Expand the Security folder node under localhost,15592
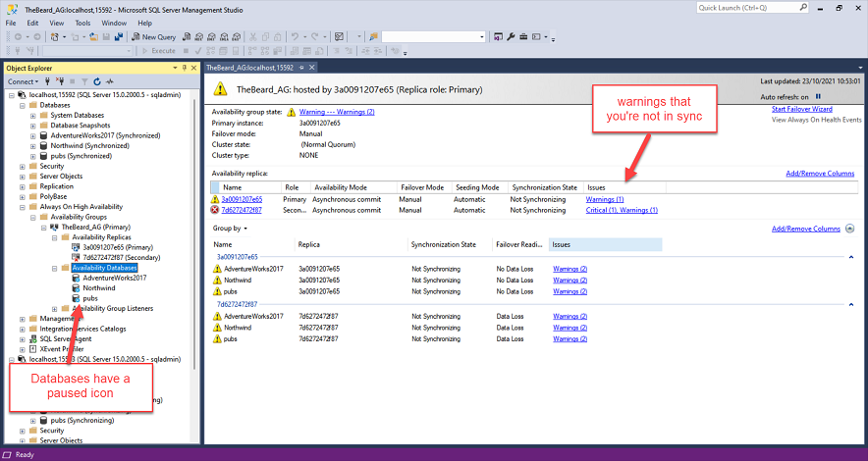 (23, 167)
